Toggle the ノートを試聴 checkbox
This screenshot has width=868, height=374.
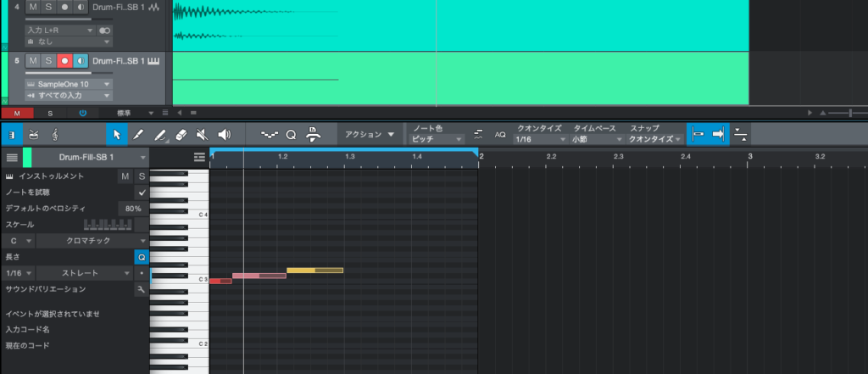[x=142, y=193]
